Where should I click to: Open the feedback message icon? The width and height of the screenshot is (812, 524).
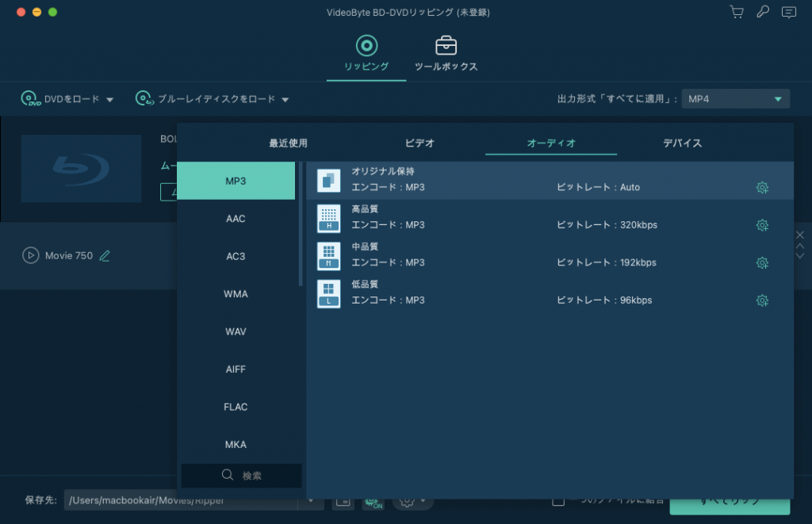[788, 12]
